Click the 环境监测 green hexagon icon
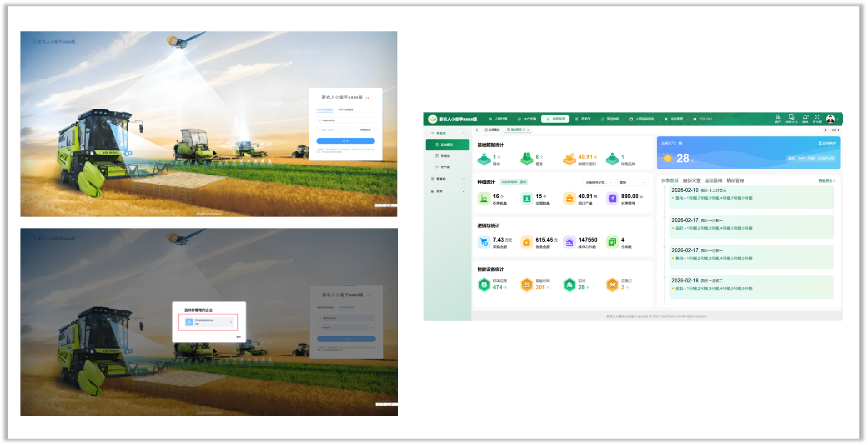868x445 pixels. coord(484,285)
